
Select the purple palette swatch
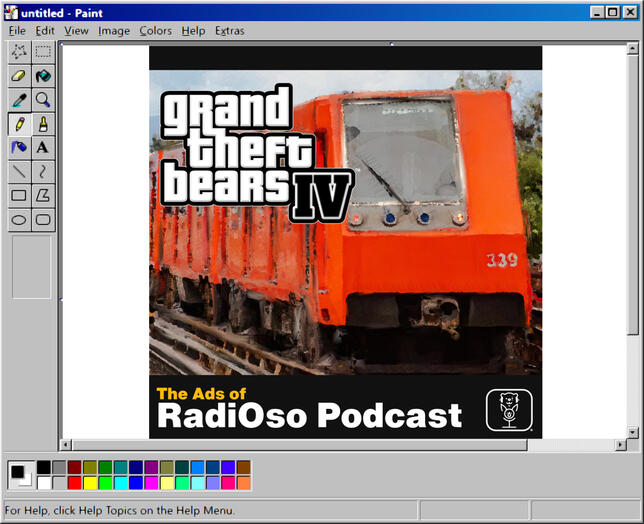click(x=151, y=467)
